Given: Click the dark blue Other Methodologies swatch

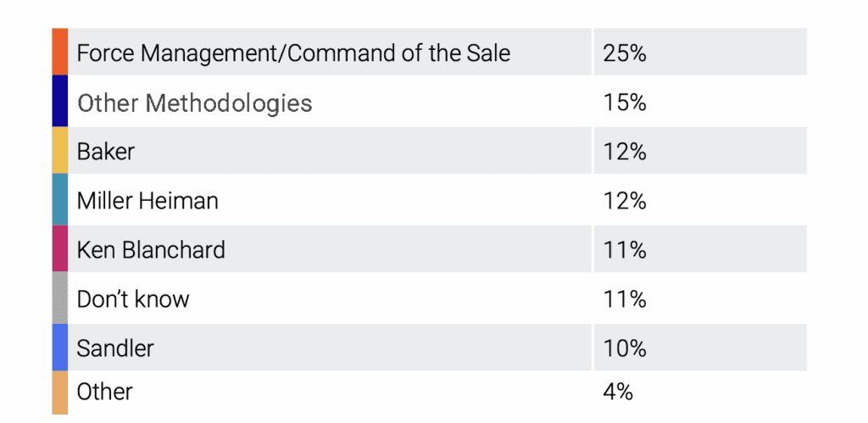Looking at the screenshot, I should (59, 102).
